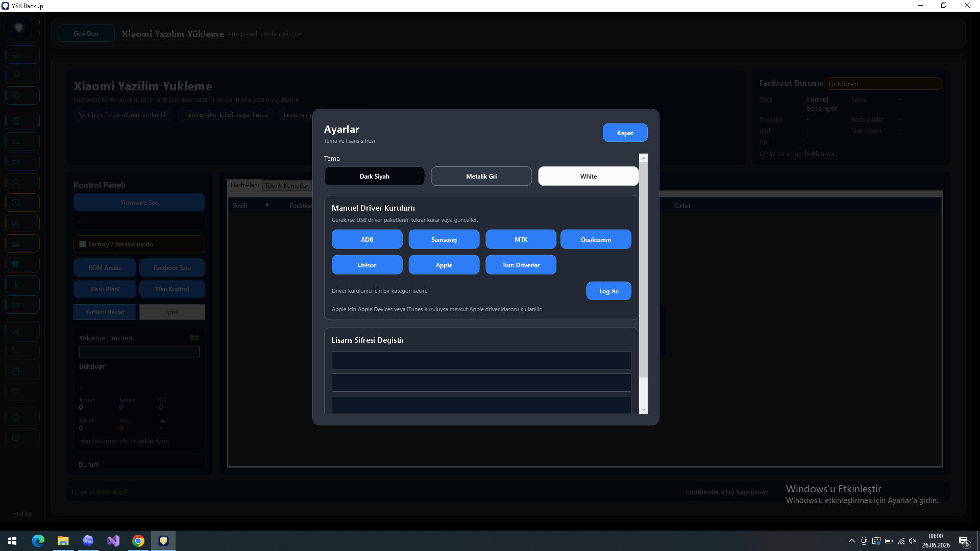The height and width of the screenshot is (551, 980).
Task: Click the muted volume tray icon
Action: [x=913, y=541]
